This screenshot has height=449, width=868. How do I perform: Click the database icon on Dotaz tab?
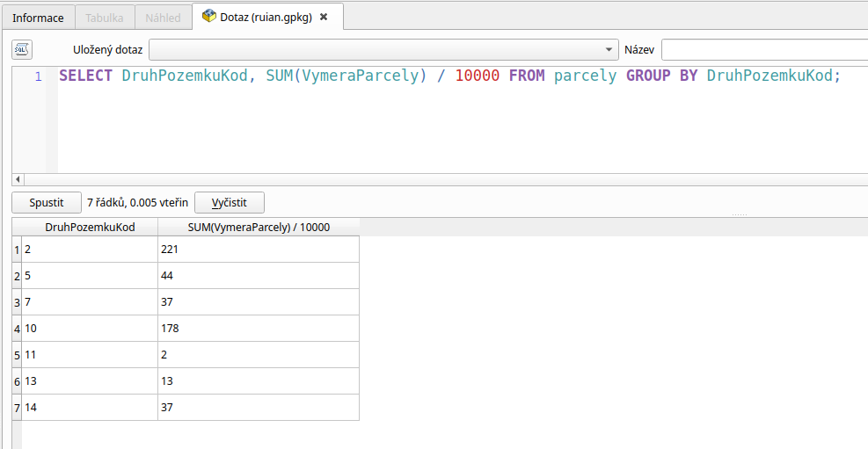coord(208,17)
